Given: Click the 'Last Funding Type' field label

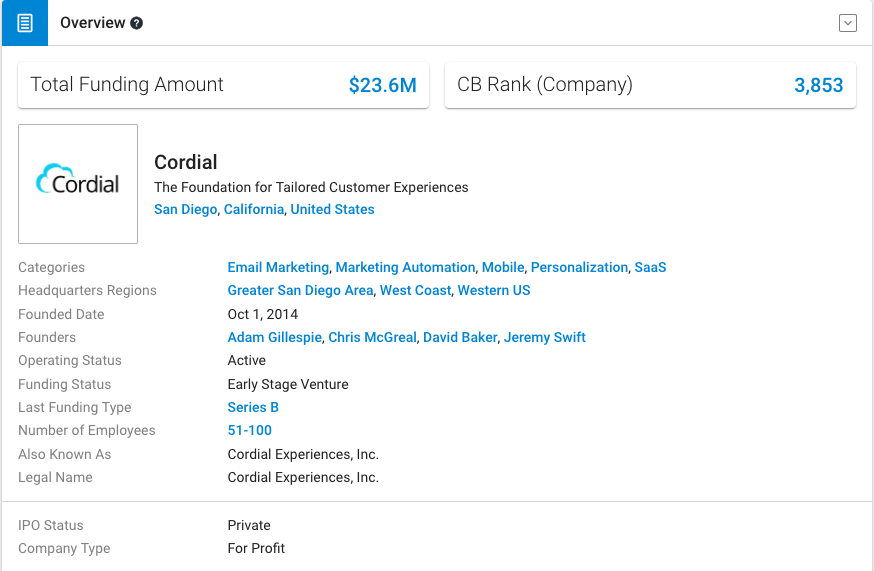Looking at the screenshot, I should pyautogui.click(x=75, y=408).
